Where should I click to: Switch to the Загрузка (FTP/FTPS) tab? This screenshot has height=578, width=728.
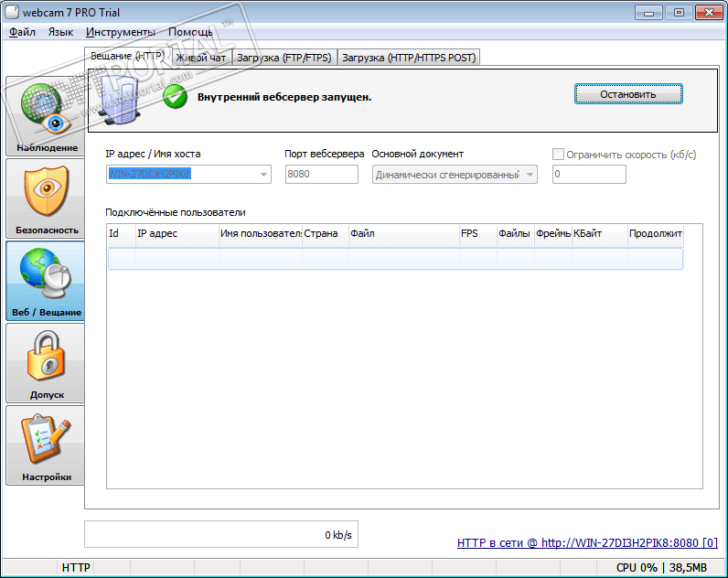[x=284, y=58]
